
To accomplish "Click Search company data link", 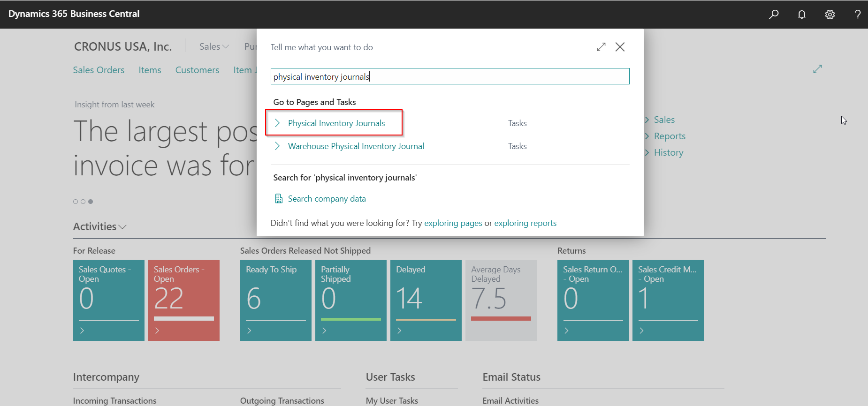I will point(327,199).
